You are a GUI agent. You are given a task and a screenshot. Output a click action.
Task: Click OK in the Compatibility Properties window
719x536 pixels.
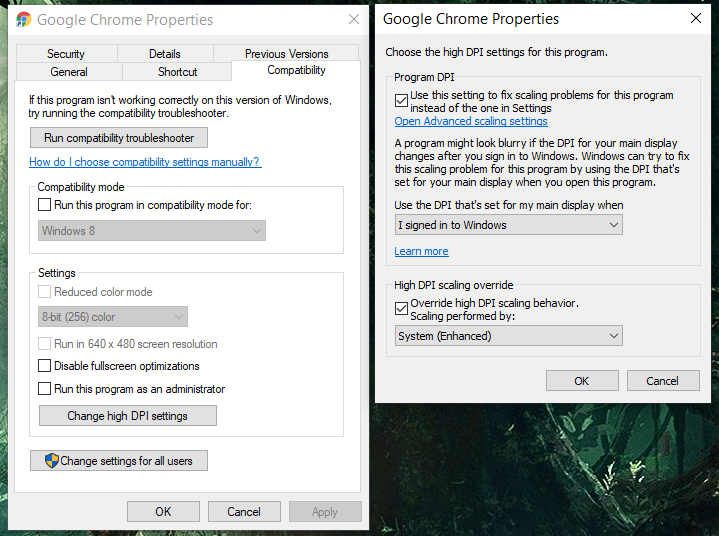point(163,511)
